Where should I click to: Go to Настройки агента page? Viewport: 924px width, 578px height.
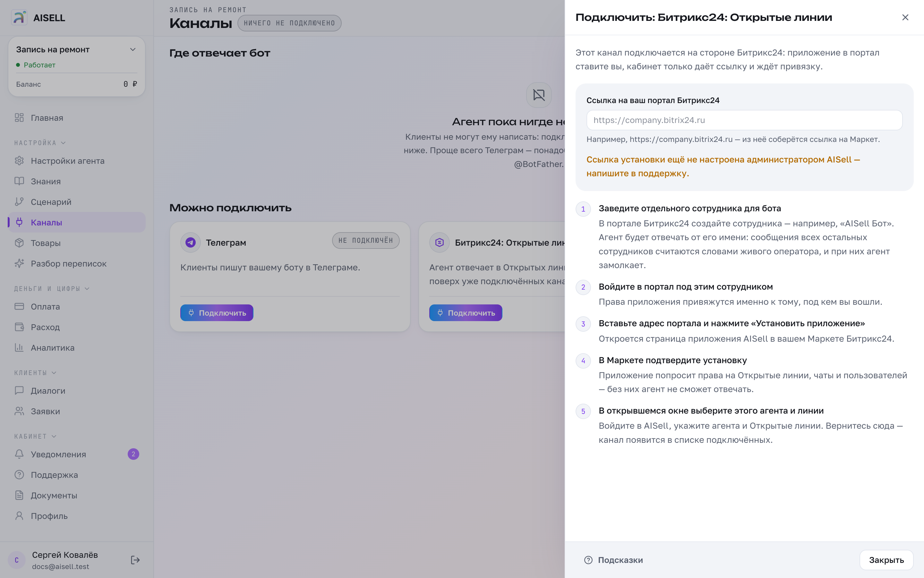[77, 161]
